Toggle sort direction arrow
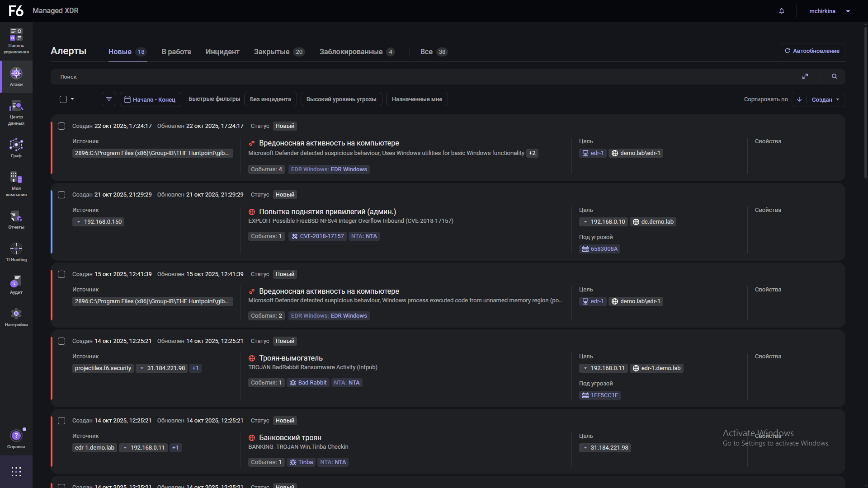This screenshot has height=488, width=868. pos(799,99)
